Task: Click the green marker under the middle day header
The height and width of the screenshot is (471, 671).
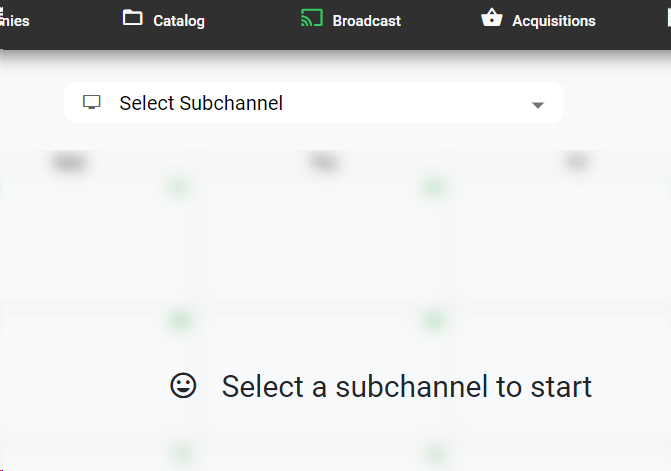Action: 433,187
